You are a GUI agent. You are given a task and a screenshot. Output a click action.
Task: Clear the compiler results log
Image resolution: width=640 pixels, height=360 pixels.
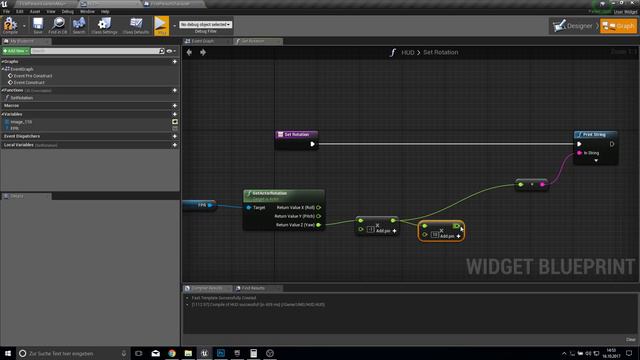pos(631,340)
